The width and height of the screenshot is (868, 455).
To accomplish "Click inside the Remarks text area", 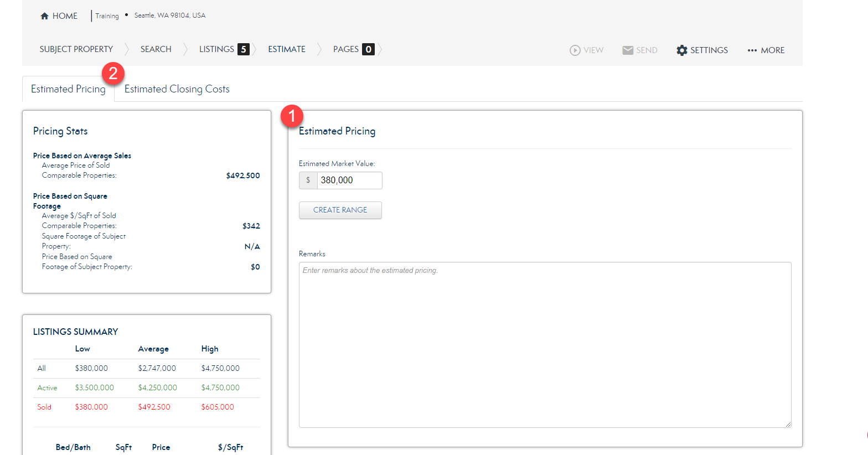I will 545,344.
